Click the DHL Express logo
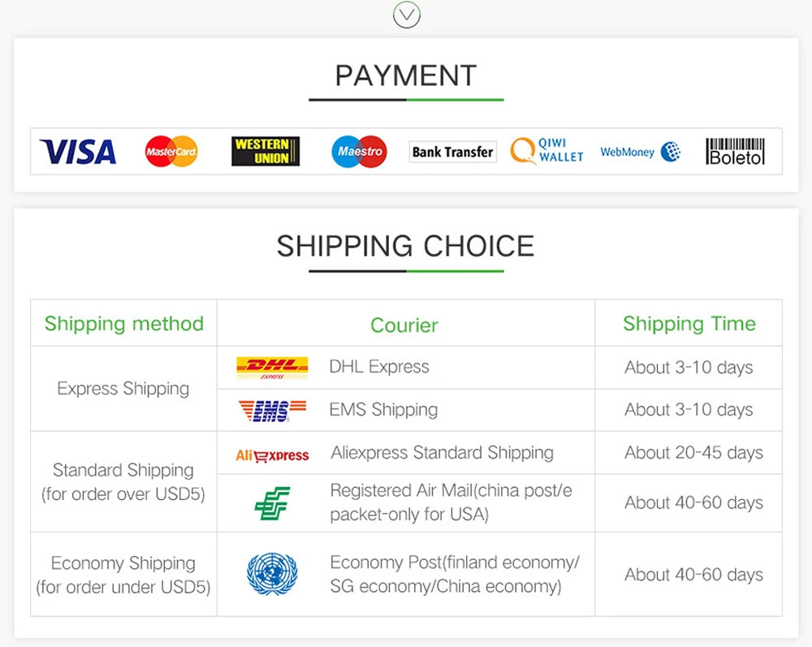Viewport: 812px width, 647px height. [x=272, y=368]
